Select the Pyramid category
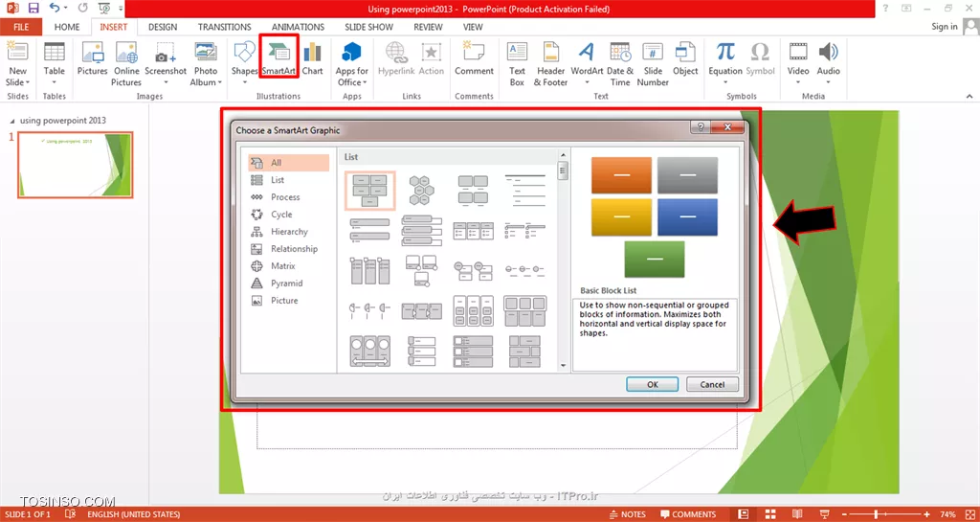The image size is (980, 522). pos(289,284)
